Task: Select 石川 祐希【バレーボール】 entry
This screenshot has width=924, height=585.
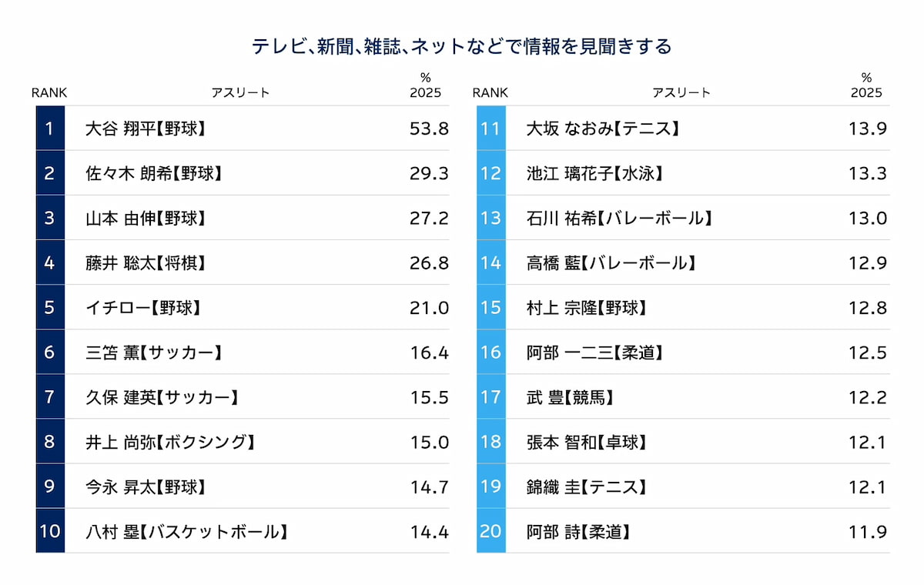Action: [618, 218]
